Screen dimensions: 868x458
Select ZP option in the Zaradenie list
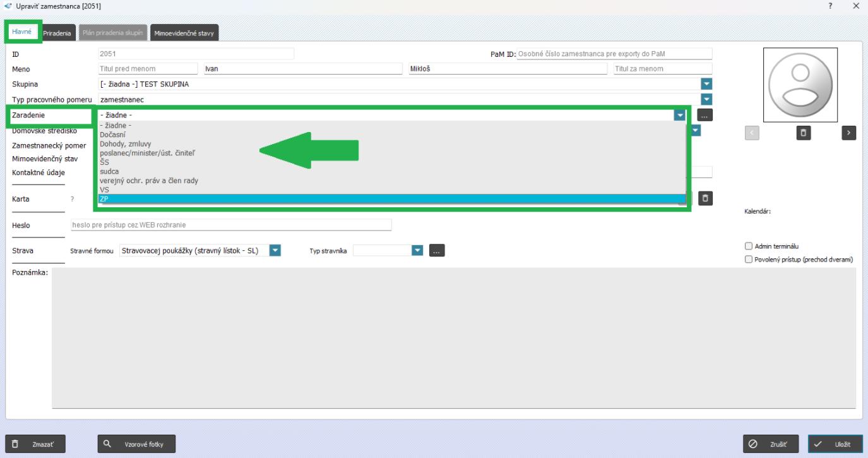tap(104, 199)
